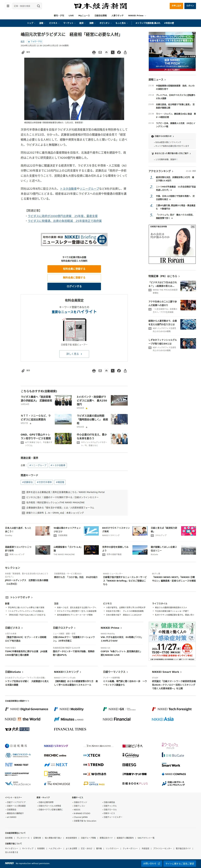The height and width of the screenshot is (868, 201).
Task: Click the upload share icon below member box
Action: (x=125, y=371)
